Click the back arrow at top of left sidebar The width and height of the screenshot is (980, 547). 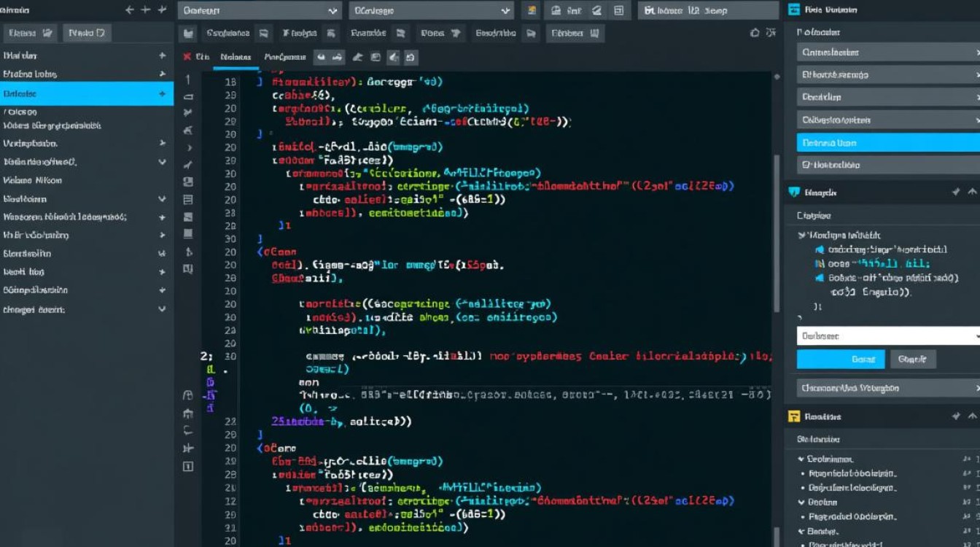pos(129,10)
